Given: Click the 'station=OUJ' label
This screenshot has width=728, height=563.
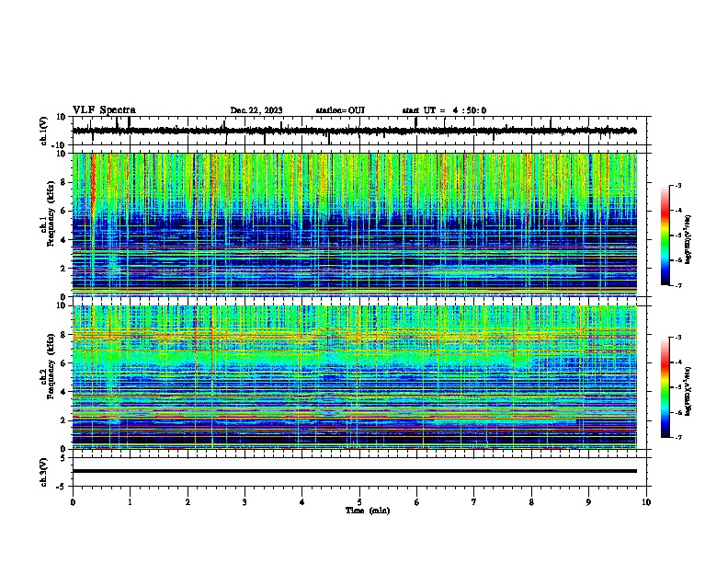Looking at the screenshot, I should point(340,110).
